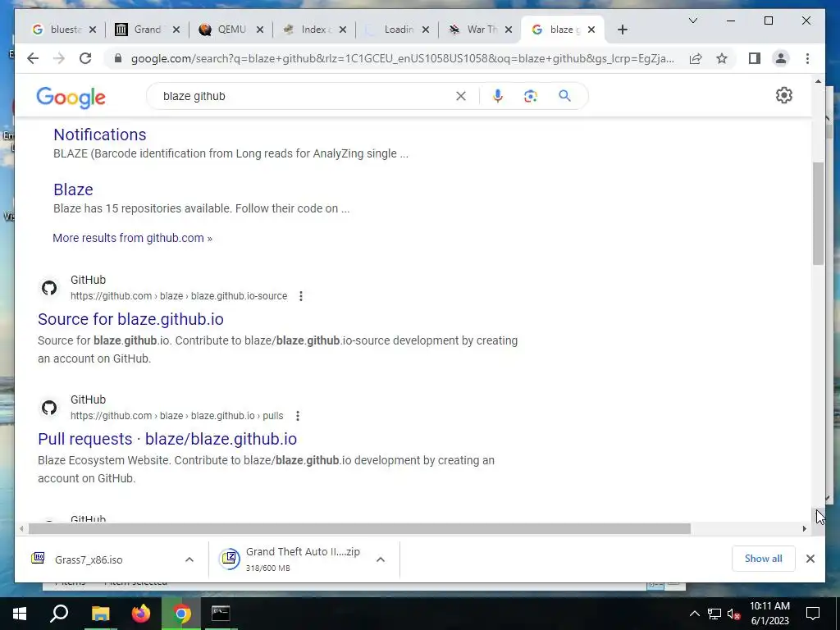Open Google quick settings gear
This screenshot has width=840, height=630.
click(x=783, y=95)
